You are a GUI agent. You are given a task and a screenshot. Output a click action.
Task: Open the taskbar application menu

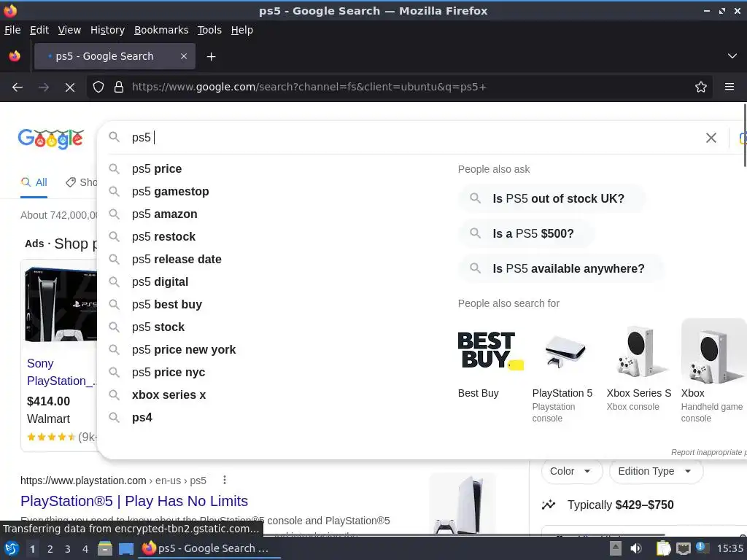click(12, 548)
